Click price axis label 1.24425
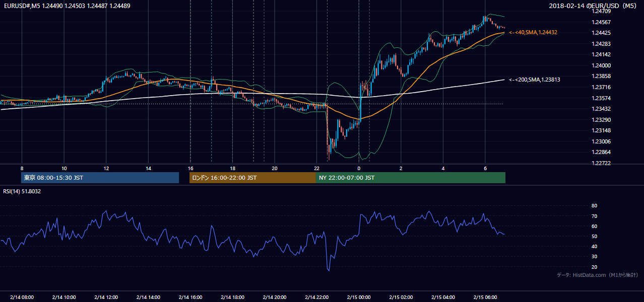The image size is (644, 302). coord(601,33)
